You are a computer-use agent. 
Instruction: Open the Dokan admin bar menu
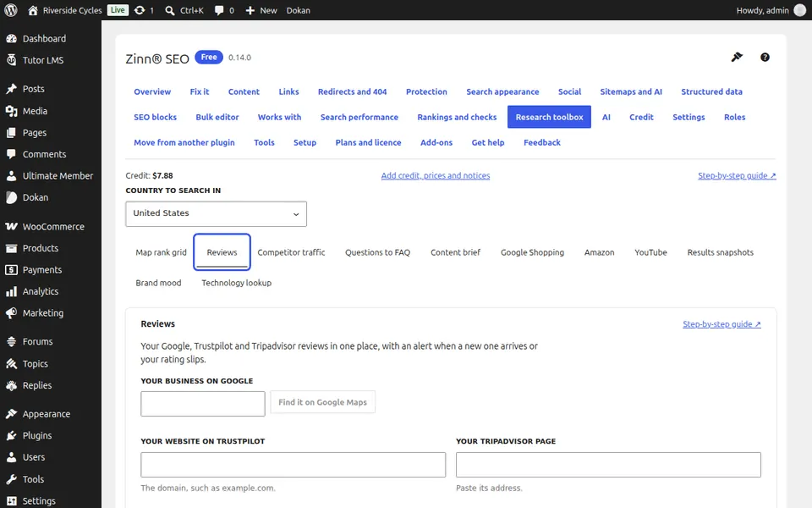[299, 10]
